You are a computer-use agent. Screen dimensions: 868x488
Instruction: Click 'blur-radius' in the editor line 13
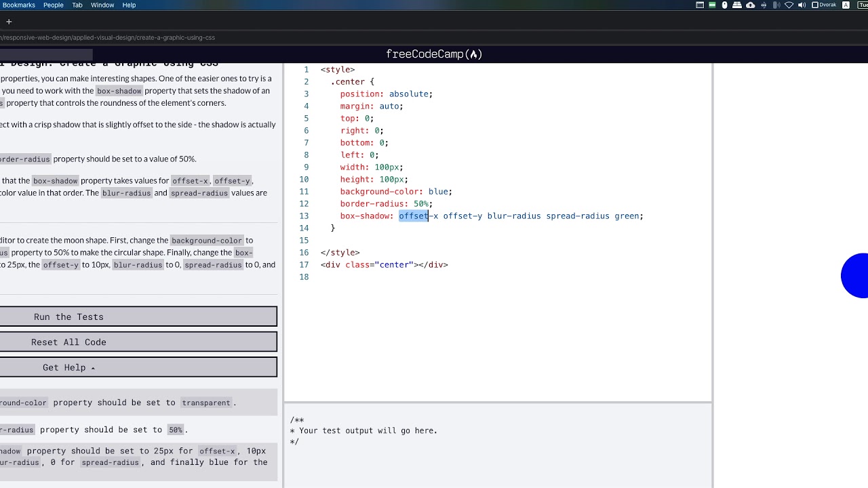(x=514, y=216)
